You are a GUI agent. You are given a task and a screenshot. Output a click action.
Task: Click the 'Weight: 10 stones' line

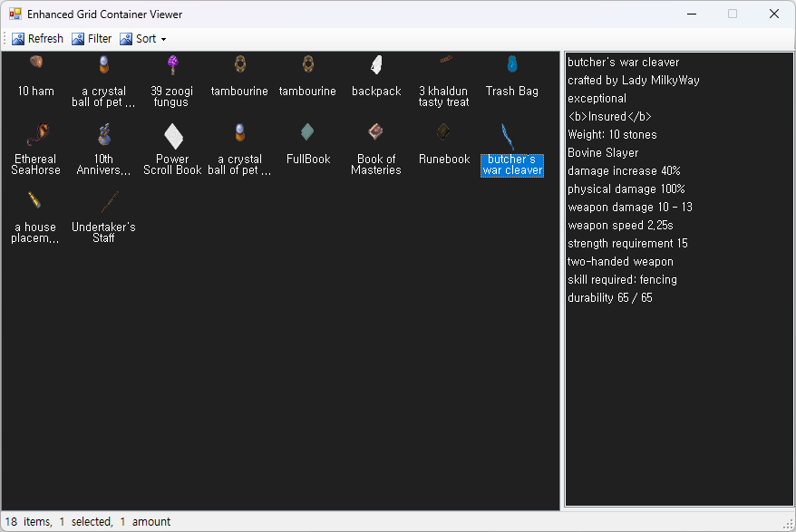pyautogui.click(x=612, y=135)
